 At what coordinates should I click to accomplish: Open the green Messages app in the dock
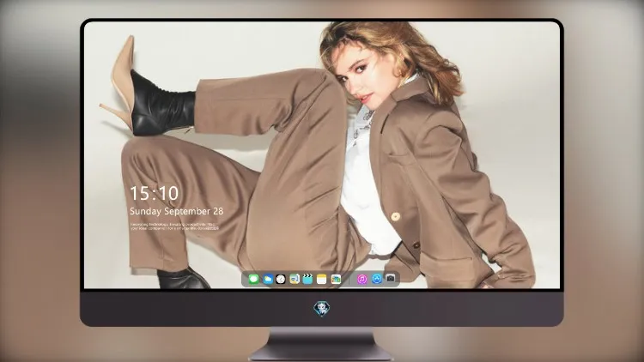(254, 279)
